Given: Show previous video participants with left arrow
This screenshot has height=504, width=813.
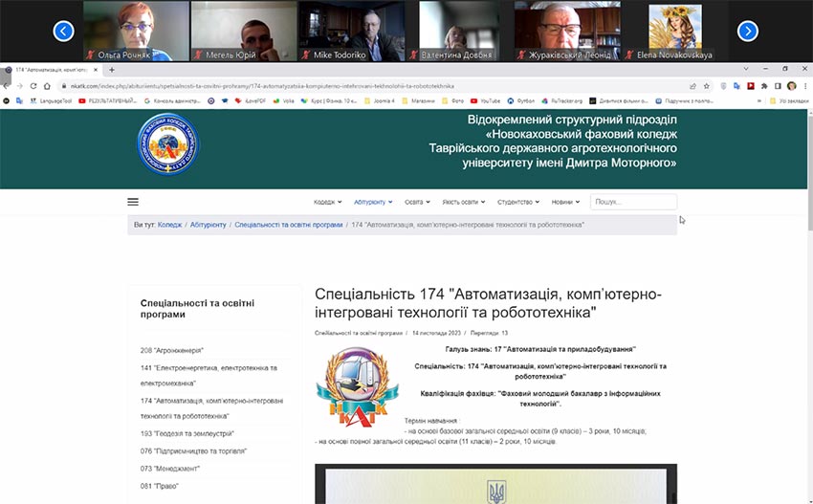Looking at the screenshot, I should (x=63, y=32).
